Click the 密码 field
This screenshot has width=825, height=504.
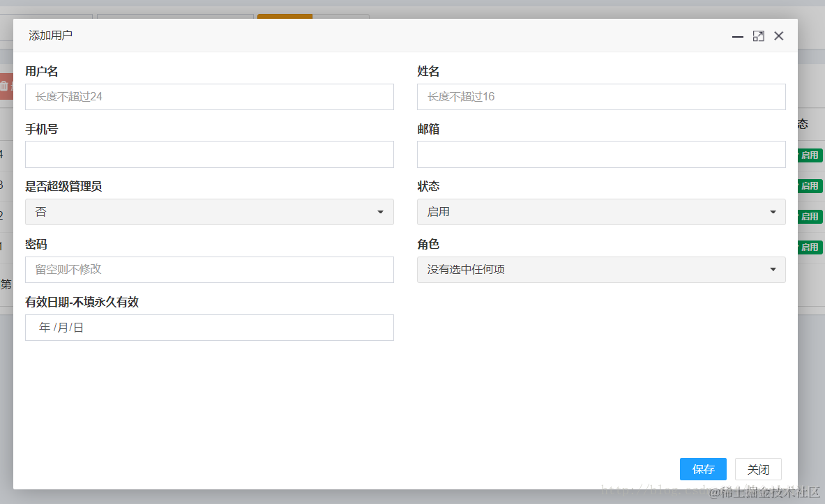(x=209, y=270)
